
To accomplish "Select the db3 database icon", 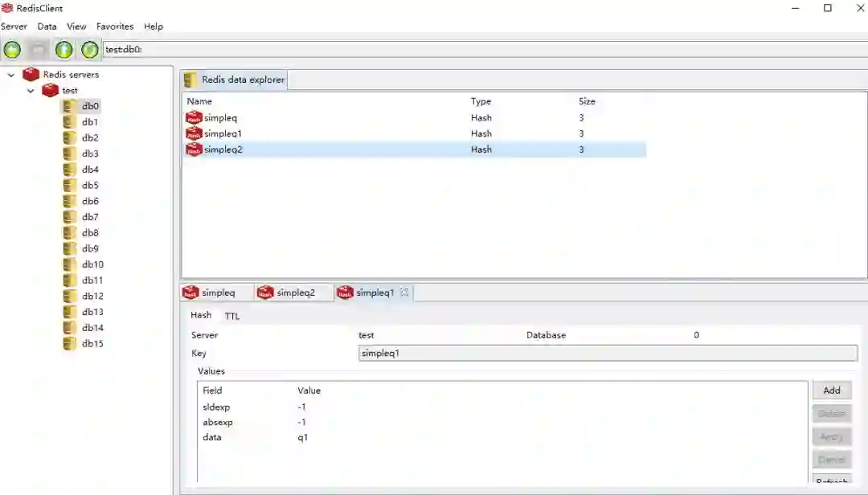I will click(70, 153).
